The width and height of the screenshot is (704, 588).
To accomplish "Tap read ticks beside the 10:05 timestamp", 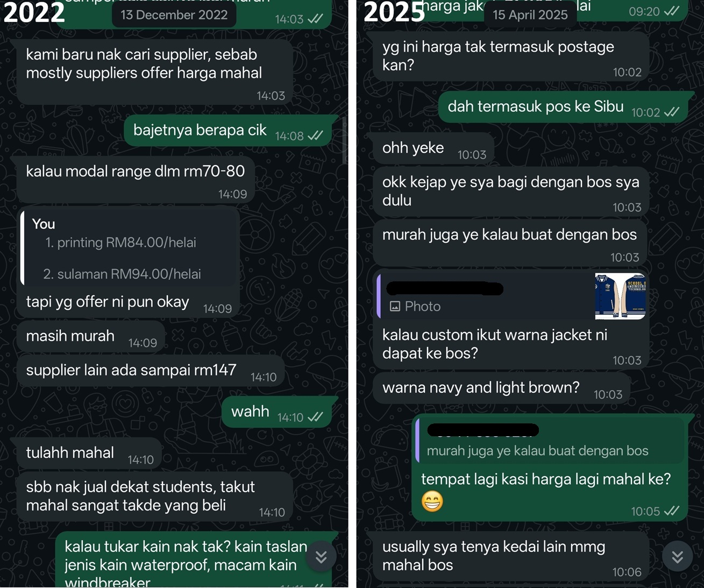I will click(x=672, y=511).
